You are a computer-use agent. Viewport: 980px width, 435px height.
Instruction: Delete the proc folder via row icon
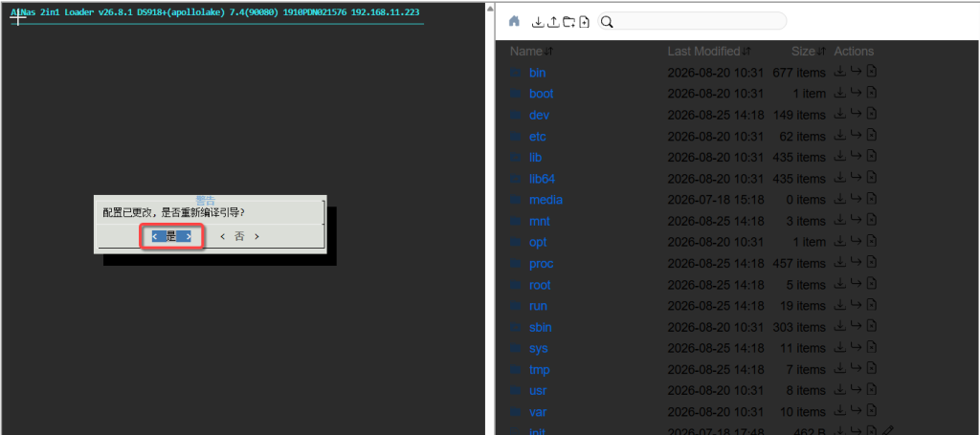(x=872, y=263)
